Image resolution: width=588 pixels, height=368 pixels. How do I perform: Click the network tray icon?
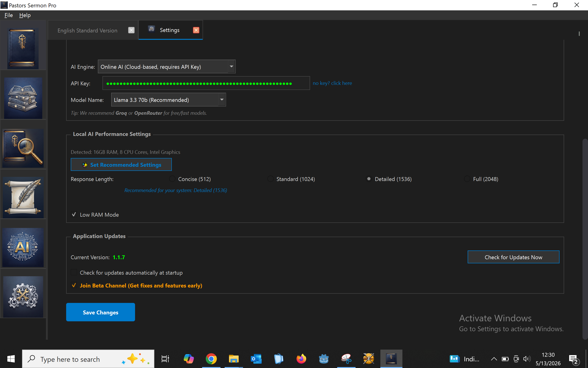point(516,359)
